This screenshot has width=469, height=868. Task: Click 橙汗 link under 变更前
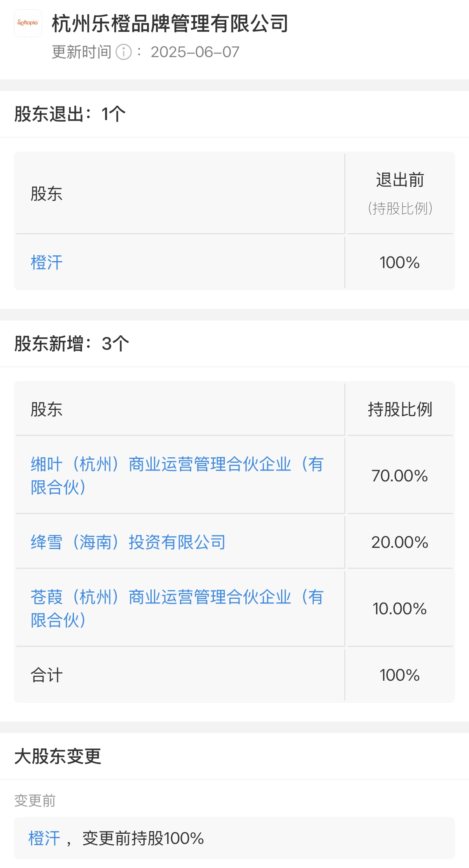tap(44, 838)
